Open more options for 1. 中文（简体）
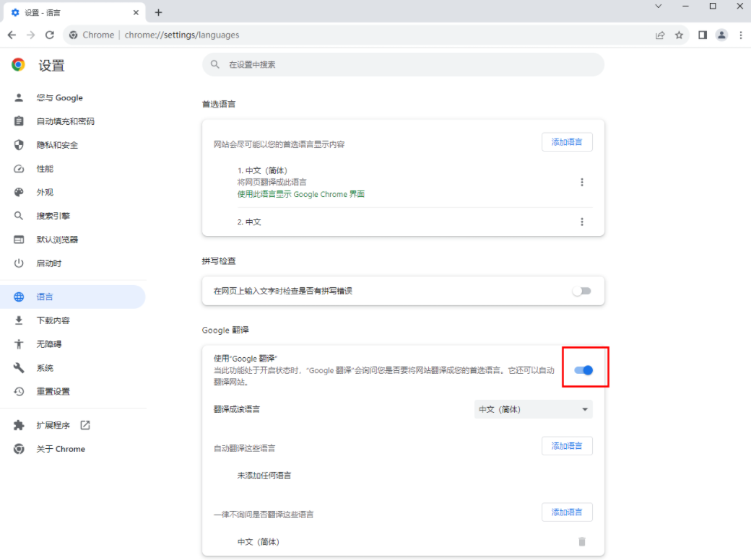Screen dimensions: 751x560 tap(582, 183)
